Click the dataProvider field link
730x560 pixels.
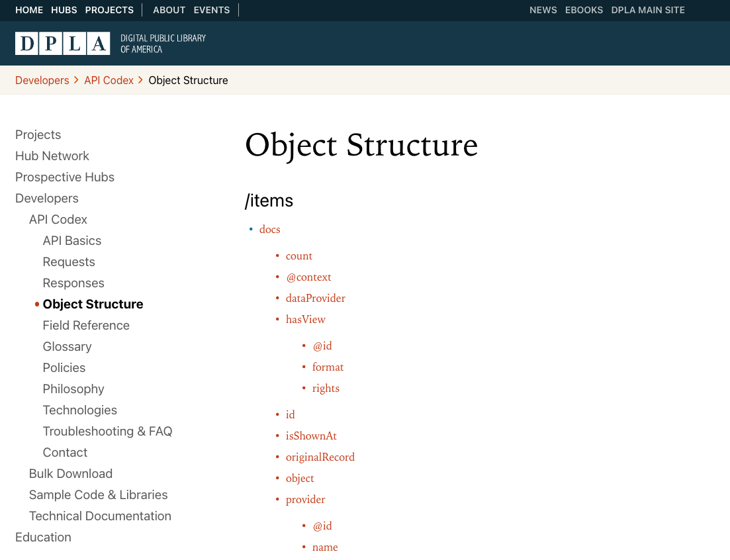316,299
